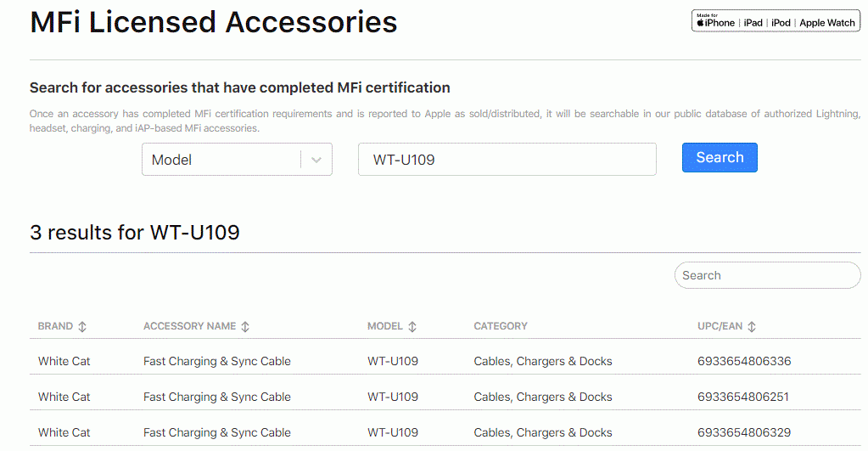868x451 pixels.
Task: Click the UPC/EAN column header
Action: (720, 326)
